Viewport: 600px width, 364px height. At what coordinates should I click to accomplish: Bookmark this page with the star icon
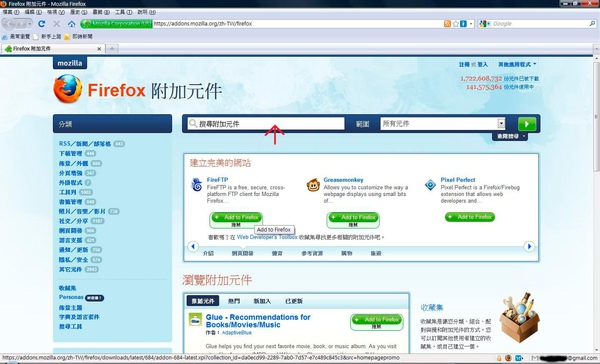tap(455, 24)
